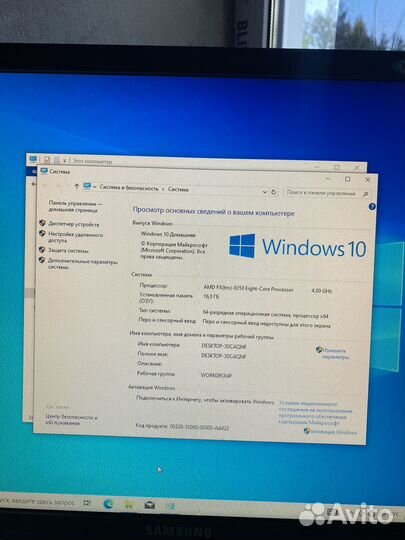The image size is (405, 540).
Task: Launch Microsoft Edge from taskbar
Action: pyautogui.click(x=108, y=504)
